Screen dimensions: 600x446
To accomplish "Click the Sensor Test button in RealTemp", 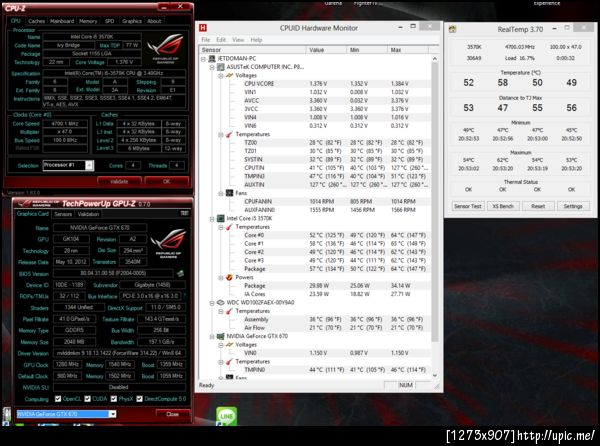I will 468,206.
